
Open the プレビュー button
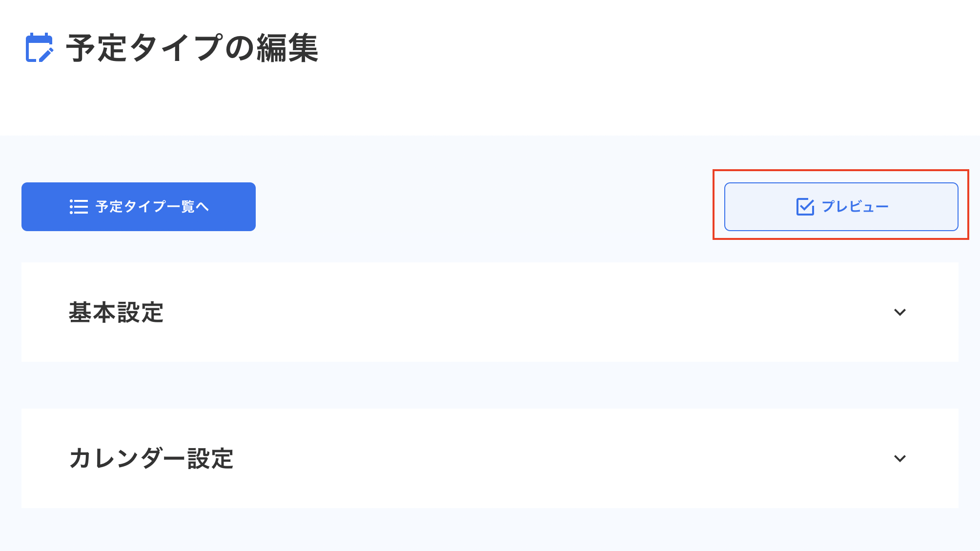841,207
